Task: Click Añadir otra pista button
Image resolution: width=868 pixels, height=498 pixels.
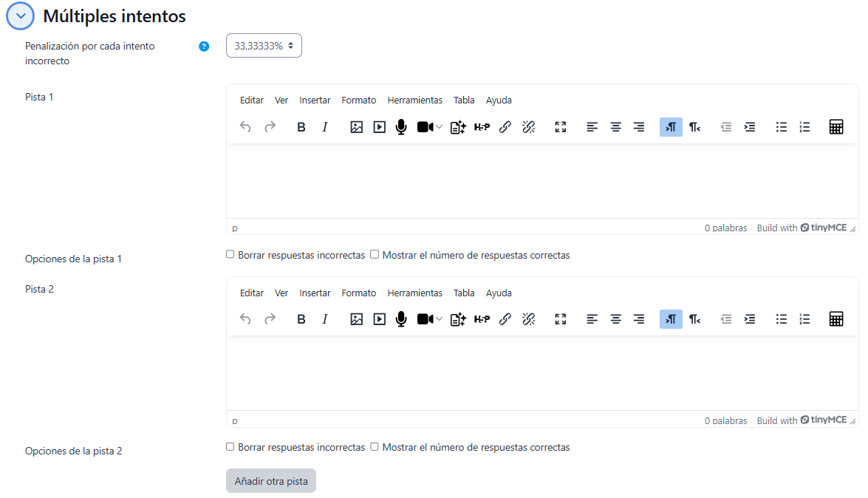Action: 271,481
